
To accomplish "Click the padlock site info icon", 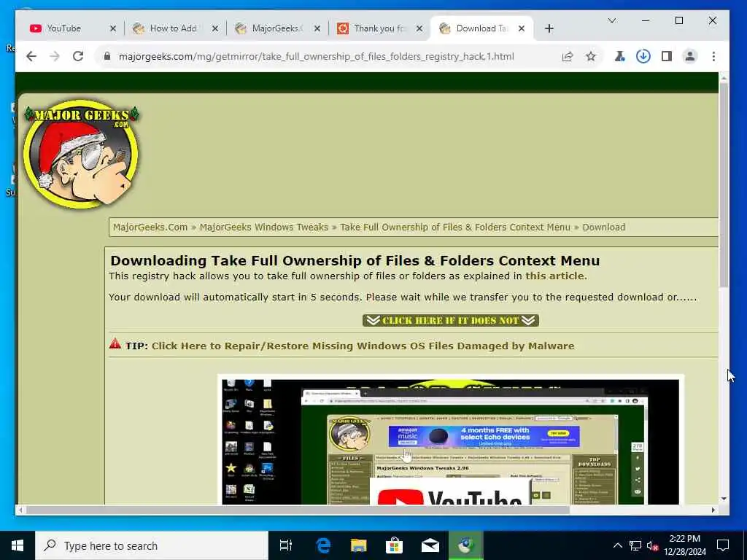I will coord(107,56).
